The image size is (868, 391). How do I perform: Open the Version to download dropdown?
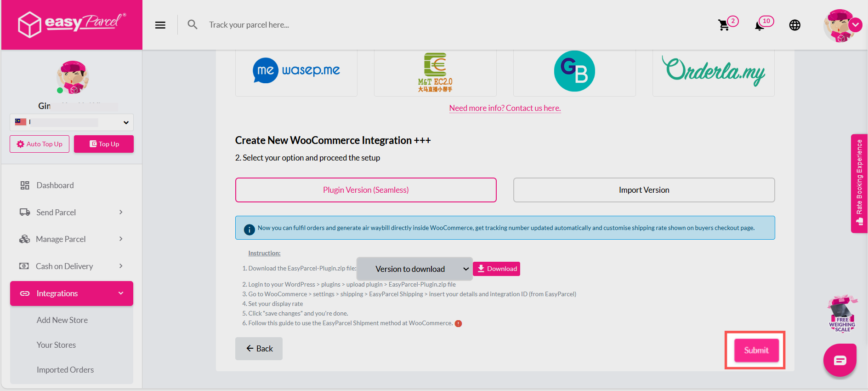pyautogui.click(x=414, y=269)
